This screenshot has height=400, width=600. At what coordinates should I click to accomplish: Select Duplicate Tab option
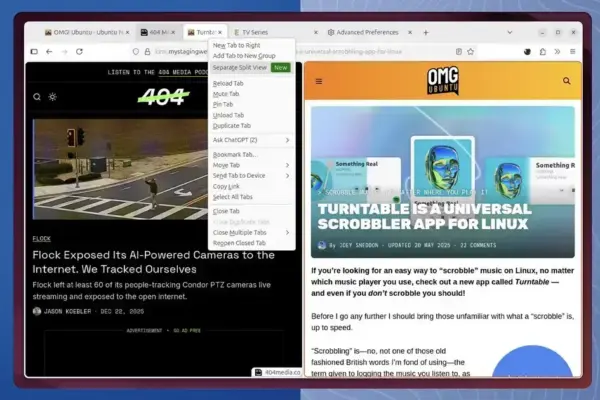tap(251, 126)
